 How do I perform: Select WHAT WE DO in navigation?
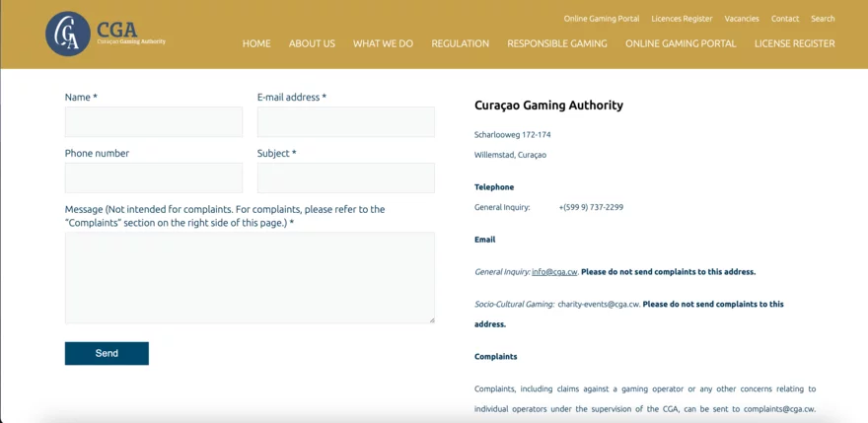click(x=383, y=43)
